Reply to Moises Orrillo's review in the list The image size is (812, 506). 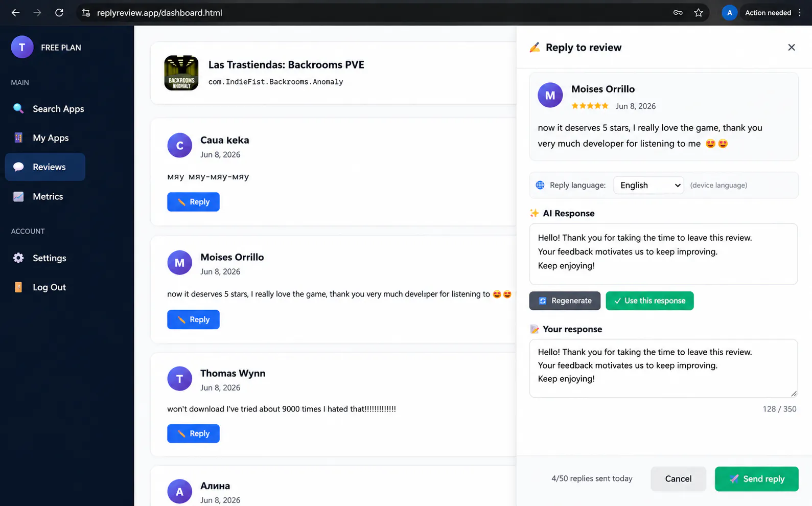(x=193, y=319)
